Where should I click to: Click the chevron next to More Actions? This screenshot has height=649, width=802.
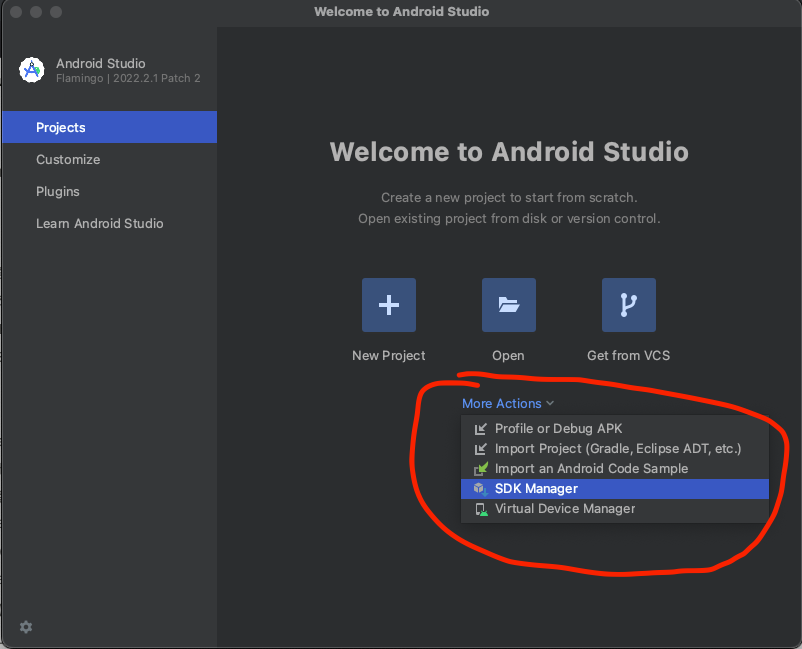pos(550,404)
